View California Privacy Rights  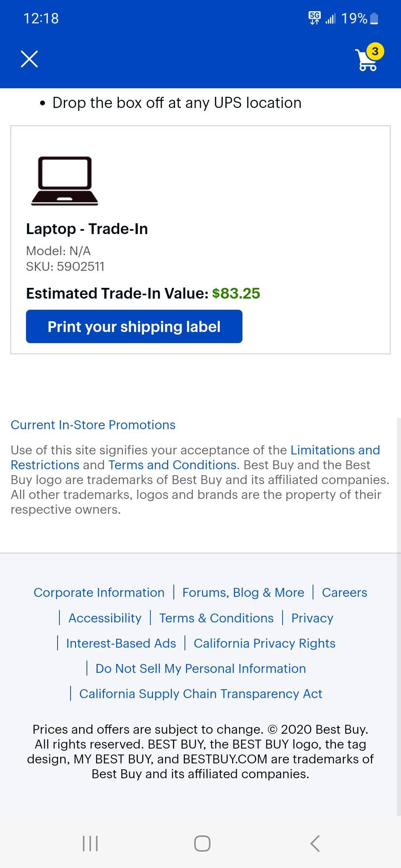[x=264, y=643]
